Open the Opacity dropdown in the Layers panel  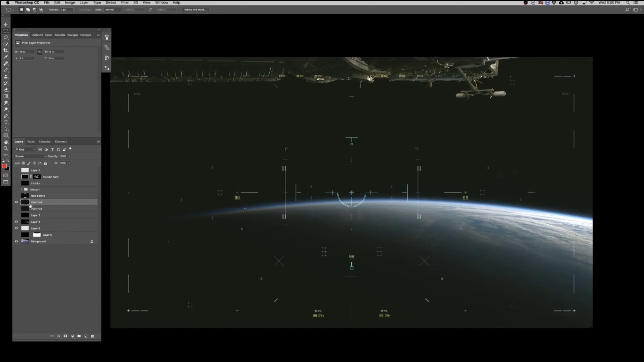[x=69, y=156]
